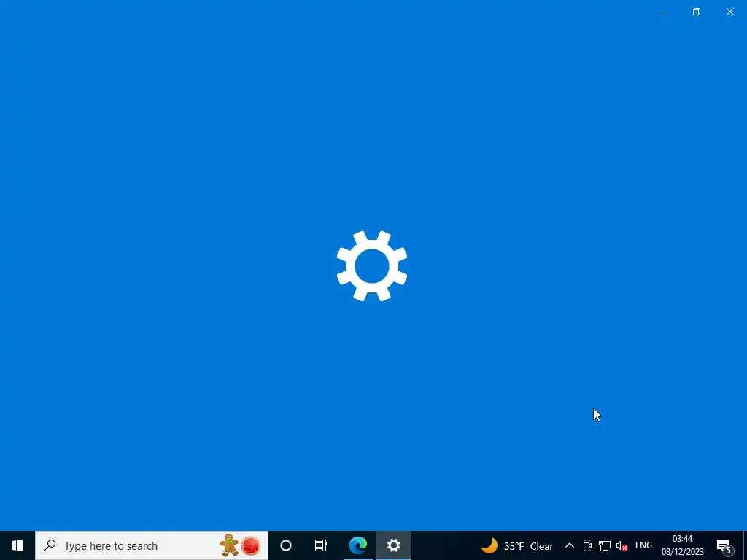
Task: Select the Settings gear taskbar icon
Action: click(x=393, y=545)
